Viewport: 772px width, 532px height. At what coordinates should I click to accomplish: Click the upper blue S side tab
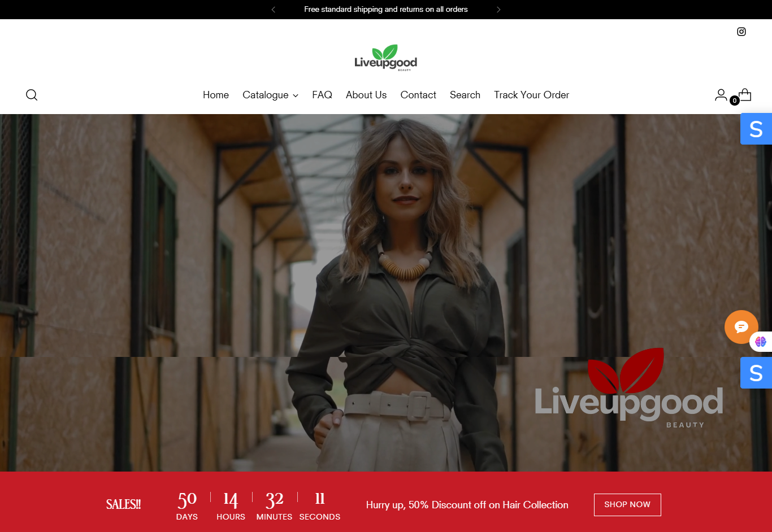pyautogui.click(x=756, y=129)
